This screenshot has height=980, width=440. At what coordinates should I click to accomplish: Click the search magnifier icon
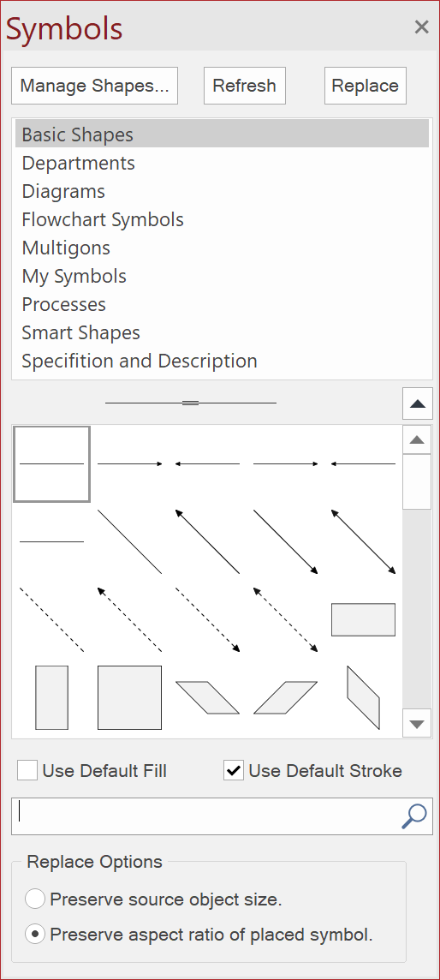pos(413,816)
